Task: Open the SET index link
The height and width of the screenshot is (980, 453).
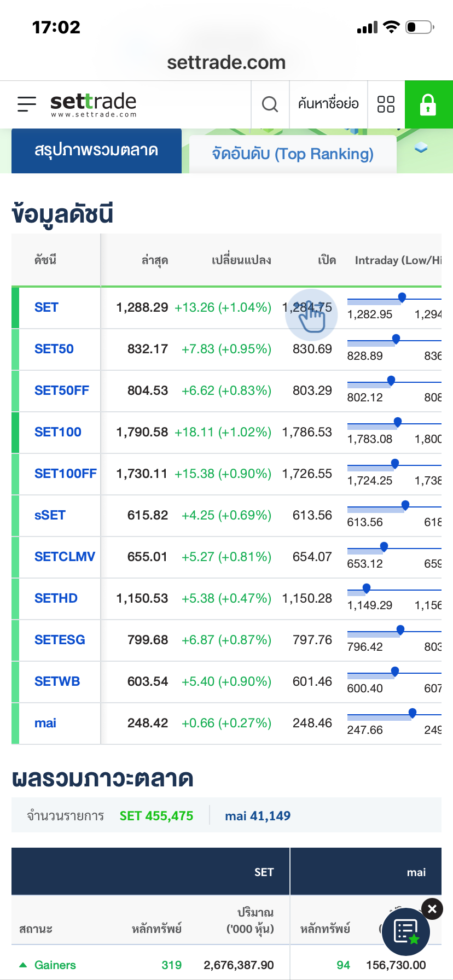Action: [x=47, y=307]
